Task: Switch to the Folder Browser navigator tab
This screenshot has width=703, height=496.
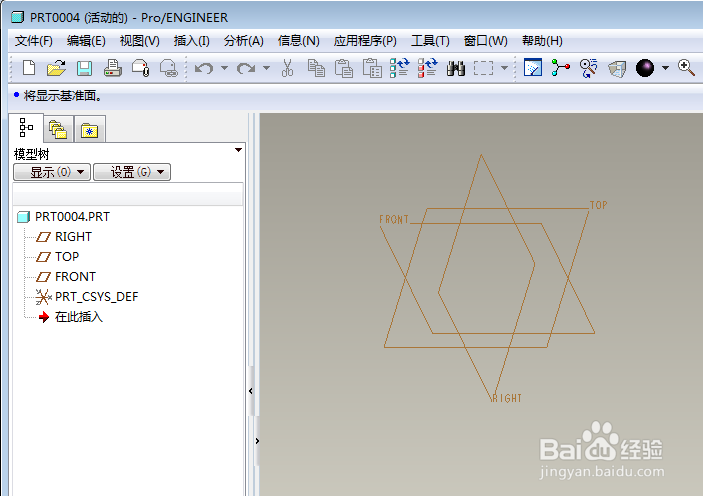Action: (58, 130)
